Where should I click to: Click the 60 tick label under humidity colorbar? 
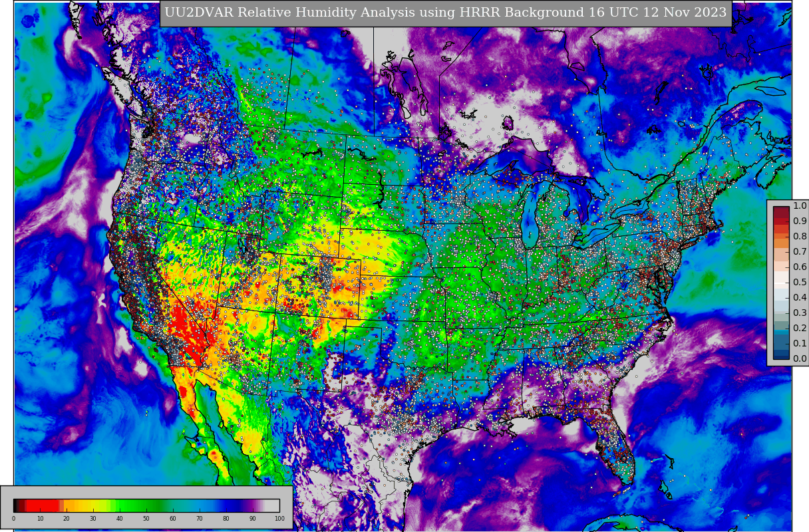173,519
